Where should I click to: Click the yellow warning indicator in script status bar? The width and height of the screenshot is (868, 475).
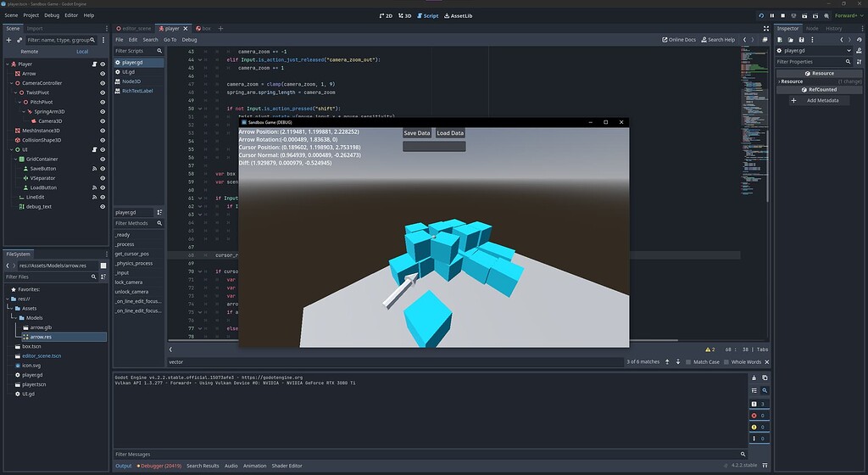(709, 349)
